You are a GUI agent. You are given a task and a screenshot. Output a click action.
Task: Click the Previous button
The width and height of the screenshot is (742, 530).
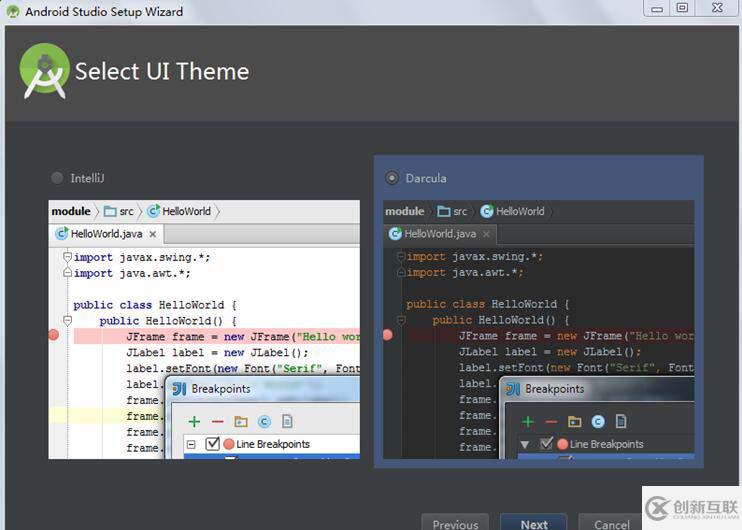click(x=455, y=523)
